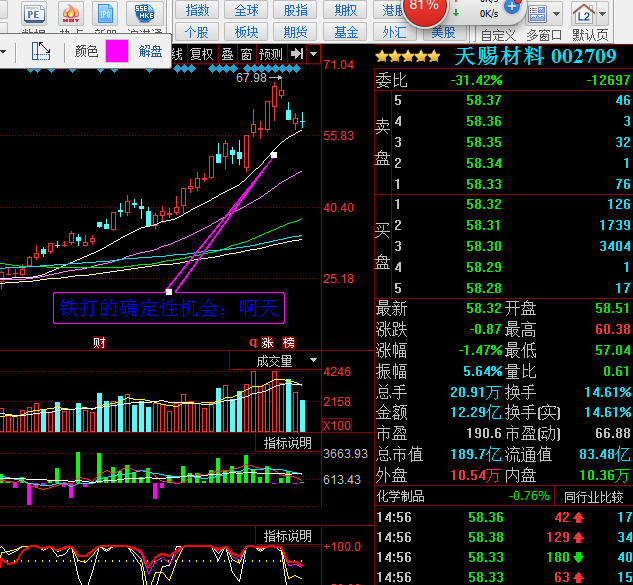
Task: Open the SSE HKE Stock Connect icon
Action: point(144,13)
